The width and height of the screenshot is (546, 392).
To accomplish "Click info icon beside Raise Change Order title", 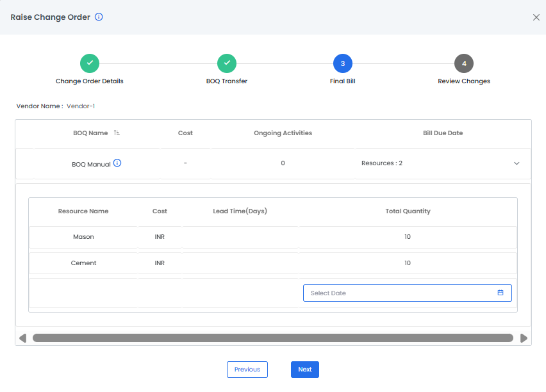I will click(99, 17).
